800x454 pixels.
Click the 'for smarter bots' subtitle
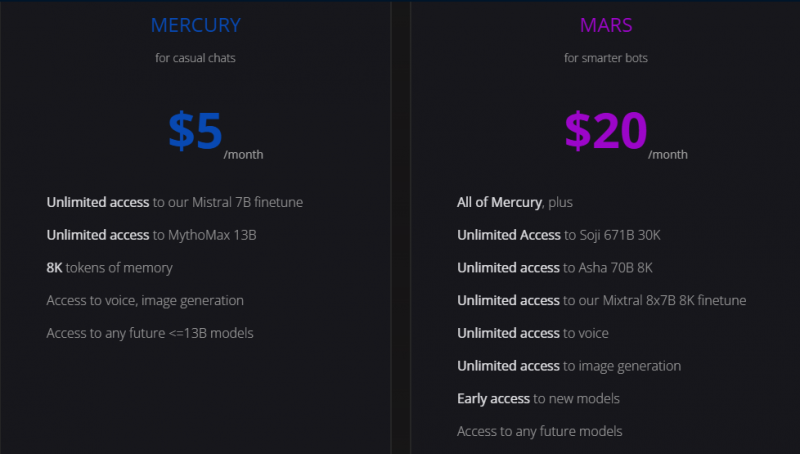(606, 58)
